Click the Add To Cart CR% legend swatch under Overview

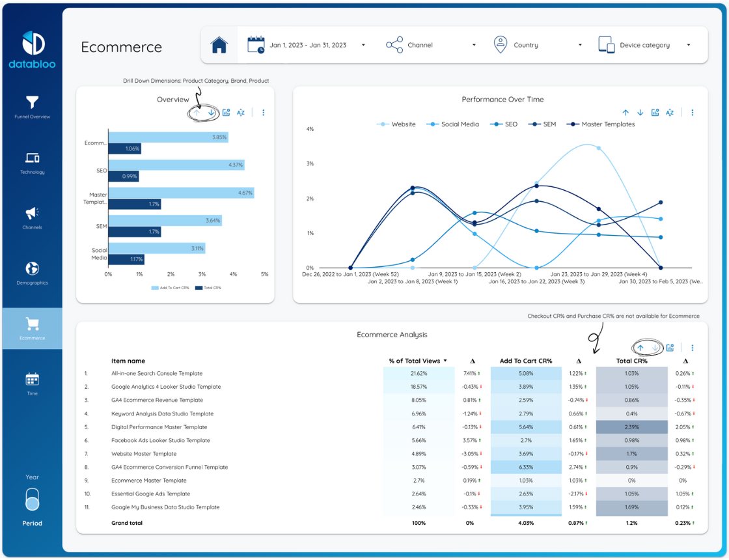(x=155, y=288)
